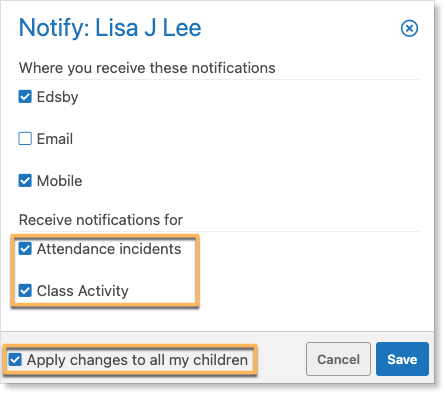Uncheck the Mobile notifications checkbox

pos(25,181)
